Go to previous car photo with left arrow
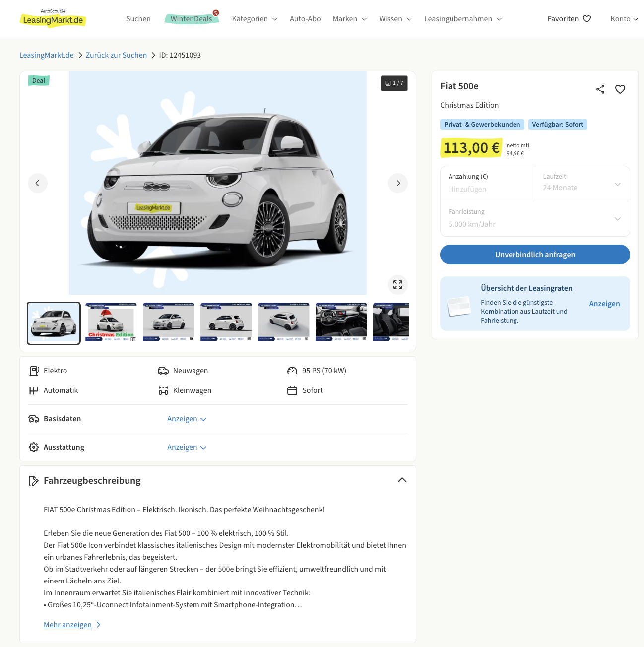 [x=38, y=183]
